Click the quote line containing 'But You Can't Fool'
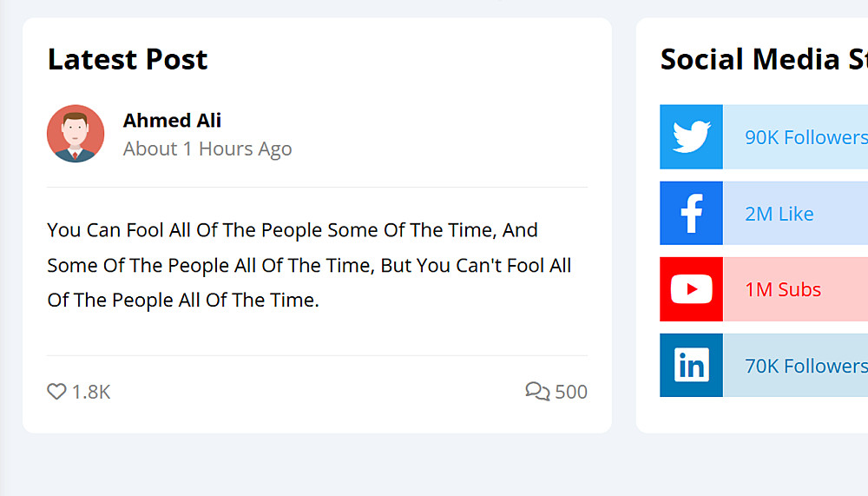The width and height of the screenshot is (868, 496). 309,265
